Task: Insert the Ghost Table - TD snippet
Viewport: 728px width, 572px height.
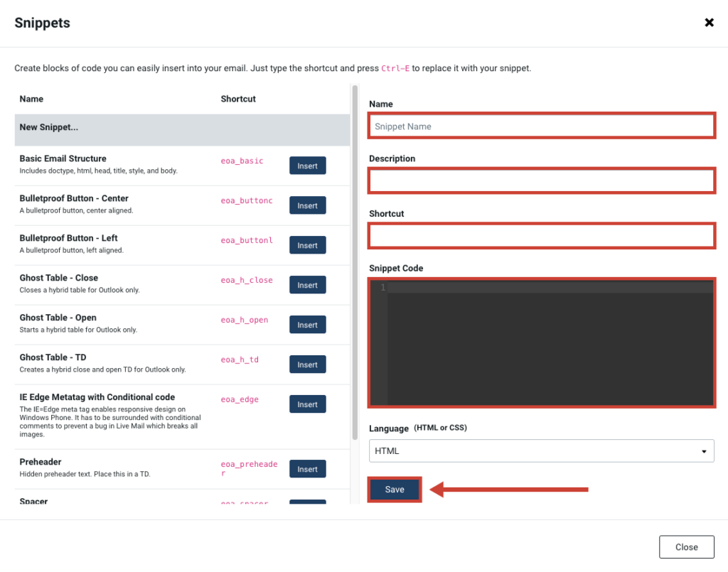Action: pyautogui.click(x=307, y=365)
